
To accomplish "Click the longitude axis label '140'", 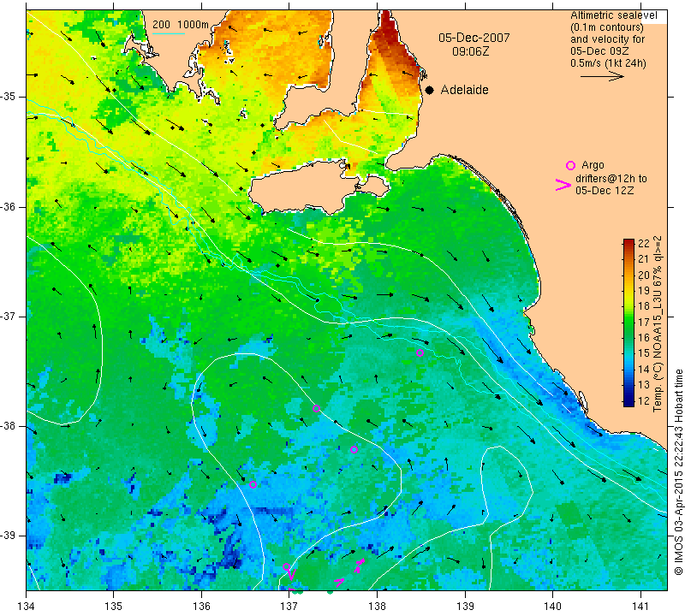I will coord(552,606).
